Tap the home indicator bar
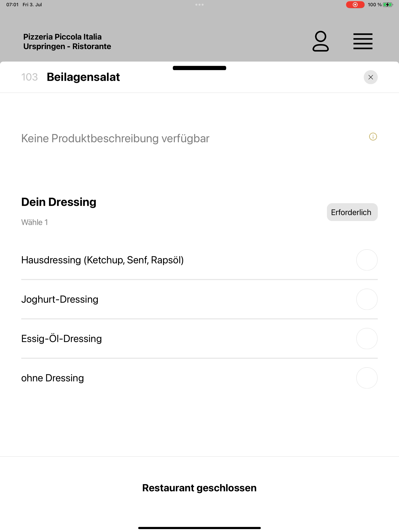This screenshot has width=399, height=532. pyautogui.click(x=199, y=528)
